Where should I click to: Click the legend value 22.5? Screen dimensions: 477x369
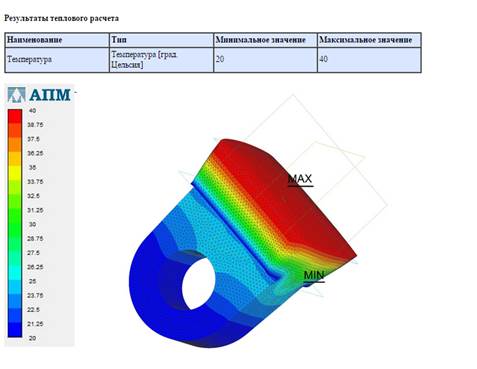click(33, 310)
